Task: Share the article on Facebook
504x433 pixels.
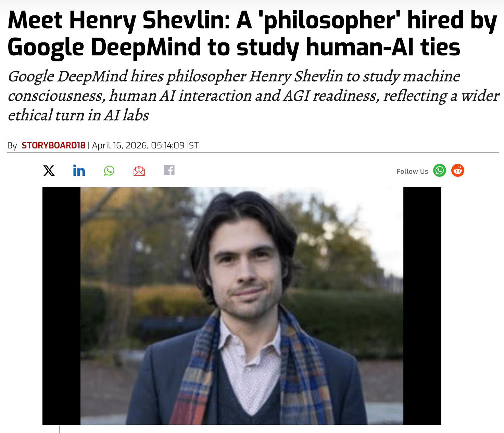Action: pos(169,170)
